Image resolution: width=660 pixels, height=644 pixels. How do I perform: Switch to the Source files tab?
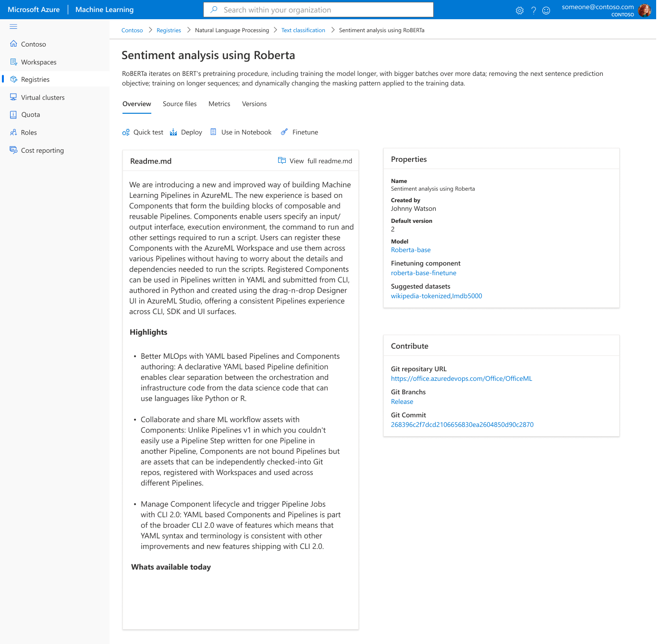coord(180,104)
